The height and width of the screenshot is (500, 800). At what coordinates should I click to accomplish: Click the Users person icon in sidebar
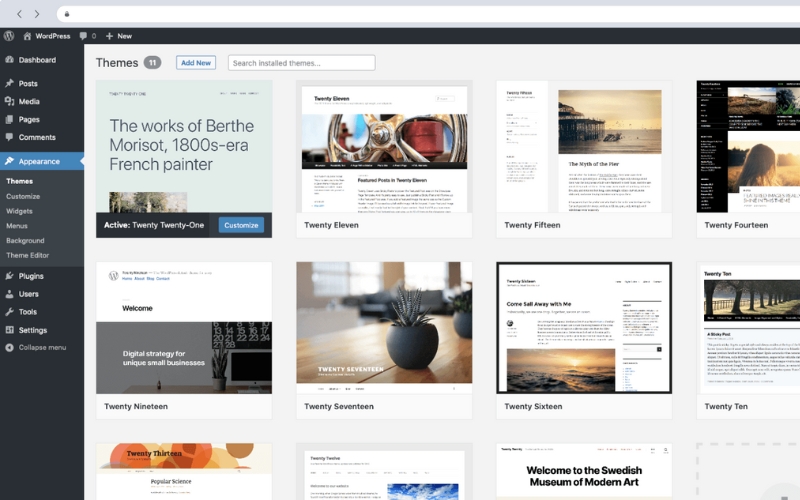(x=9, y=294)
